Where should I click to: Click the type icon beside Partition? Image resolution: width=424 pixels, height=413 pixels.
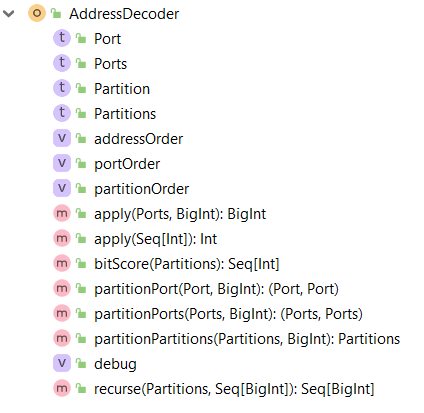click(62, 88)
